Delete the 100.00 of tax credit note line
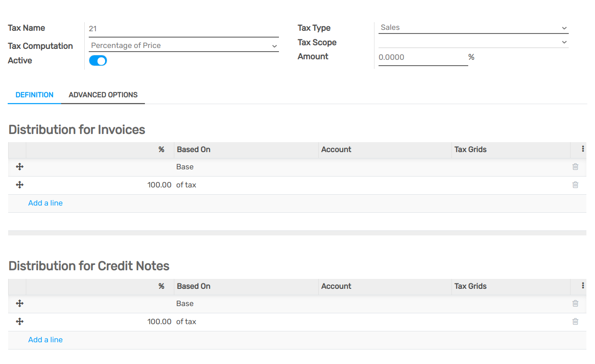 tap(575, 321)
